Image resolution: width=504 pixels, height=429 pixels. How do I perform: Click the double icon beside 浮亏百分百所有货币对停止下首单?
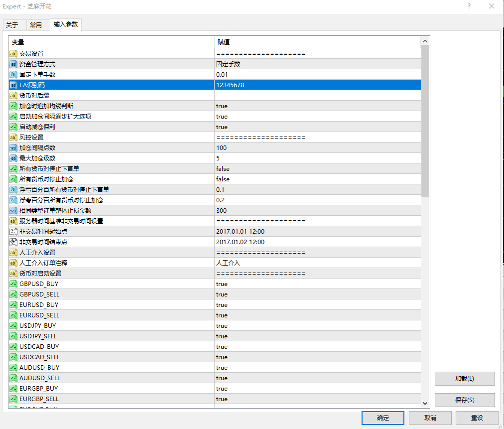(x=13, y=190)
